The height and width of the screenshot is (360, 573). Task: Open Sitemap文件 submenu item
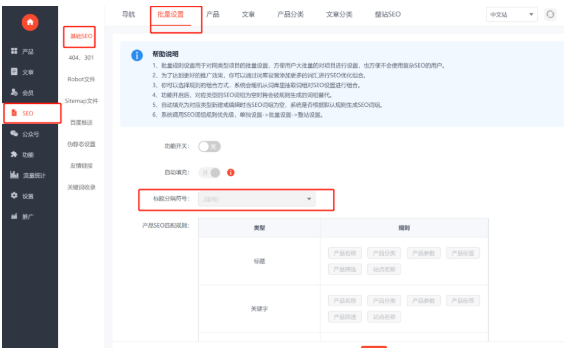tap(81, 101)
